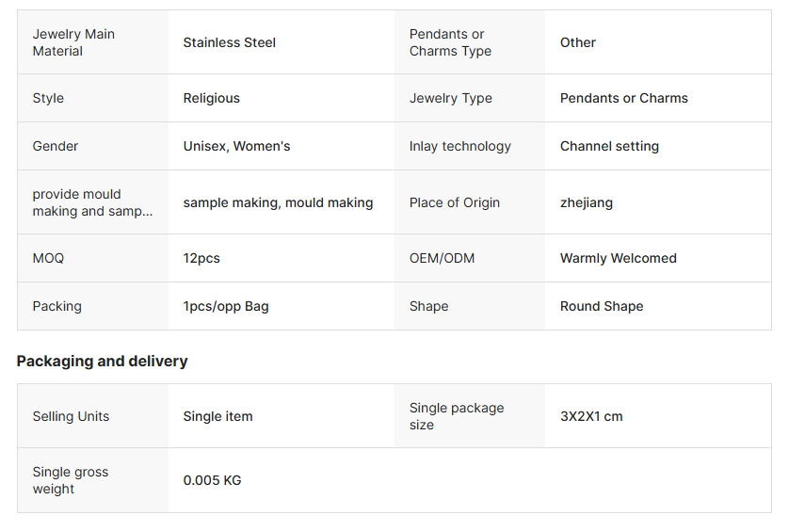
Task: Click the 'Stainless Steel' material value
Action: pyautogui.click(x=229, y=42)
